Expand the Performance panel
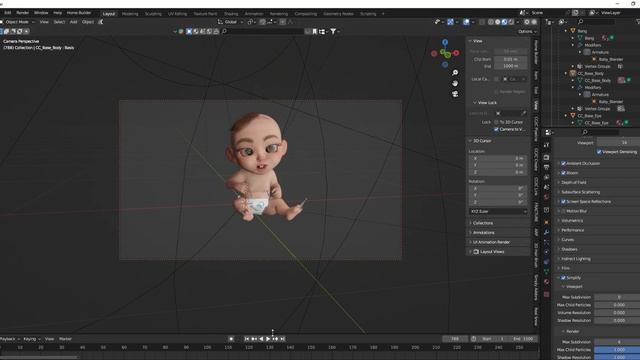This screenshot has width=640, height=360. [x=572, y=230]
